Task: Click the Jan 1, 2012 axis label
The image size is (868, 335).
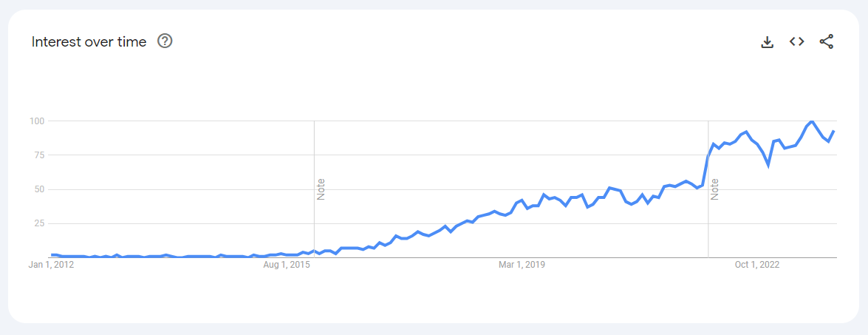Action: 51,264
